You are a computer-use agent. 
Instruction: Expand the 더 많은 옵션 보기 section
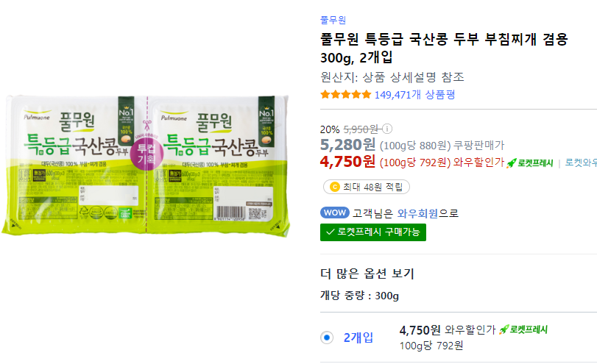pos(367,273)
